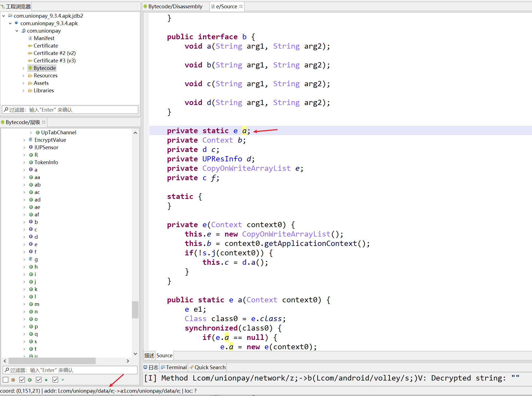Switch to the Bytecode/Disassembly tab
The image size is (532, 396).
pos(175,6)
